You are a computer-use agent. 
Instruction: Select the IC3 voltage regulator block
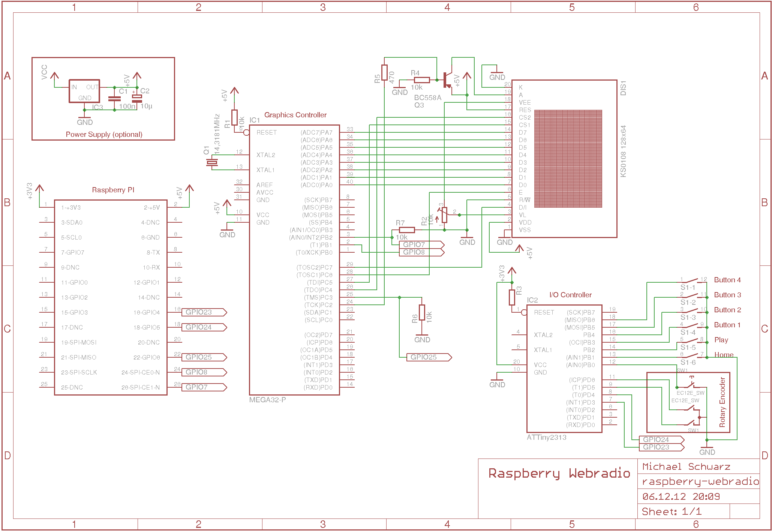coord(84,91)
